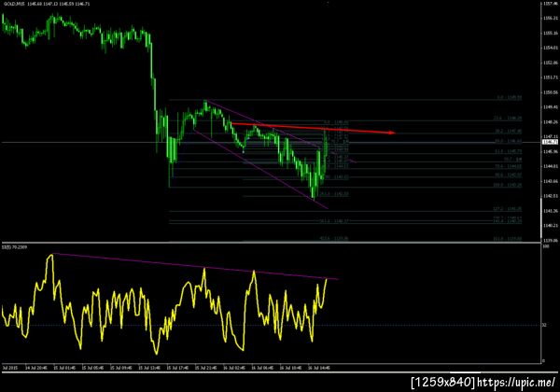The height and width of the screenshot is (392, 560).
Task: Click the 15 Jul 17:45 time axis label
Action: [x=177, y=368]
